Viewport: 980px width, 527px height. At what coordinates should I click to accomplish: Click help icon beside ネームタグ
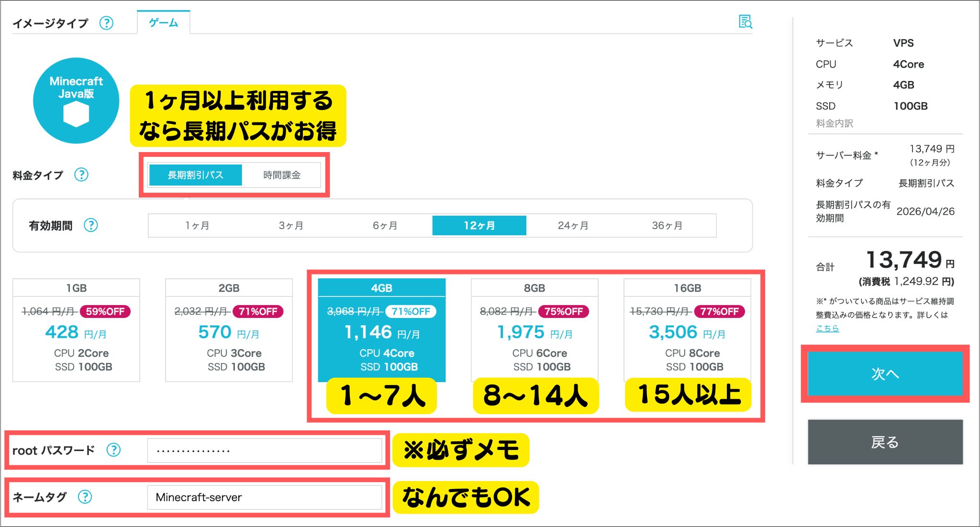click(x=85, y=497)
